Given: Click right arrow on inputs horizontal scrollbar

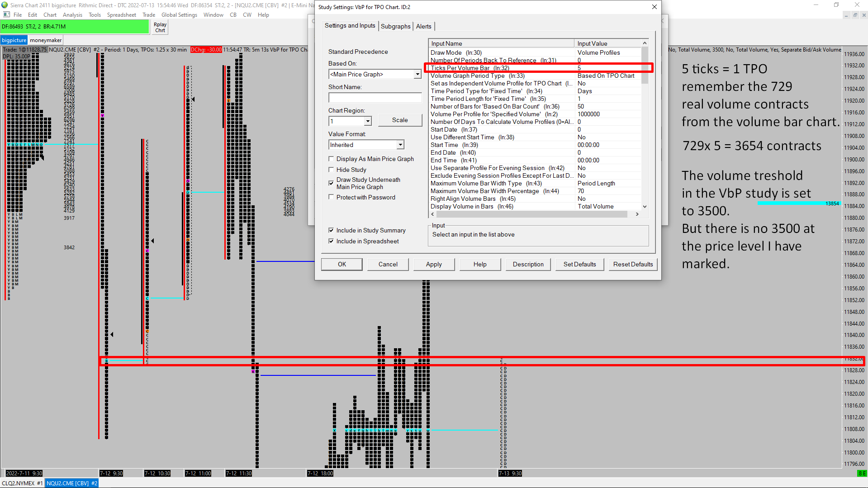Looking at the screenshot, I should [x=637, y=214].
